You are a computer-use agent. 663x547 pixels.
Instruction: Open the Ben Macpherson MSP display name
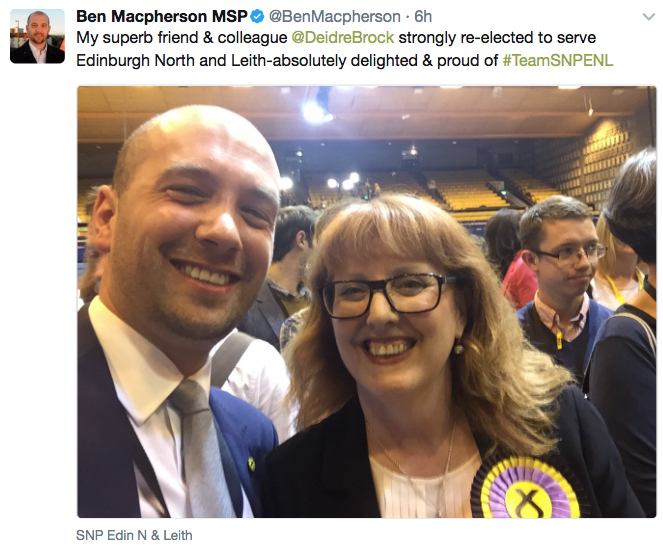pos(162,16)
